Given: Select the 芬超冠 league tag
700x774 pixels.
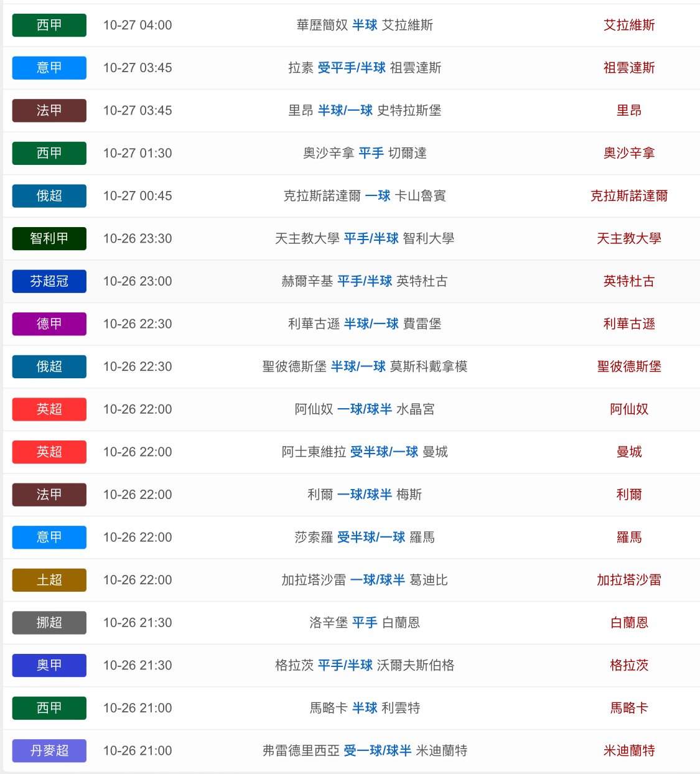Looking at the screenshot, I should coord(49,281).
